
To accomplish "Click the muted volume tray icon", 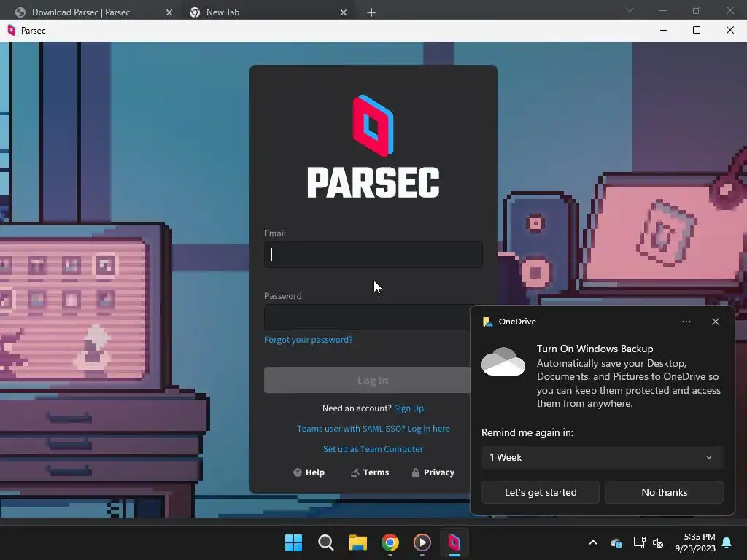I will pos(658,542).
